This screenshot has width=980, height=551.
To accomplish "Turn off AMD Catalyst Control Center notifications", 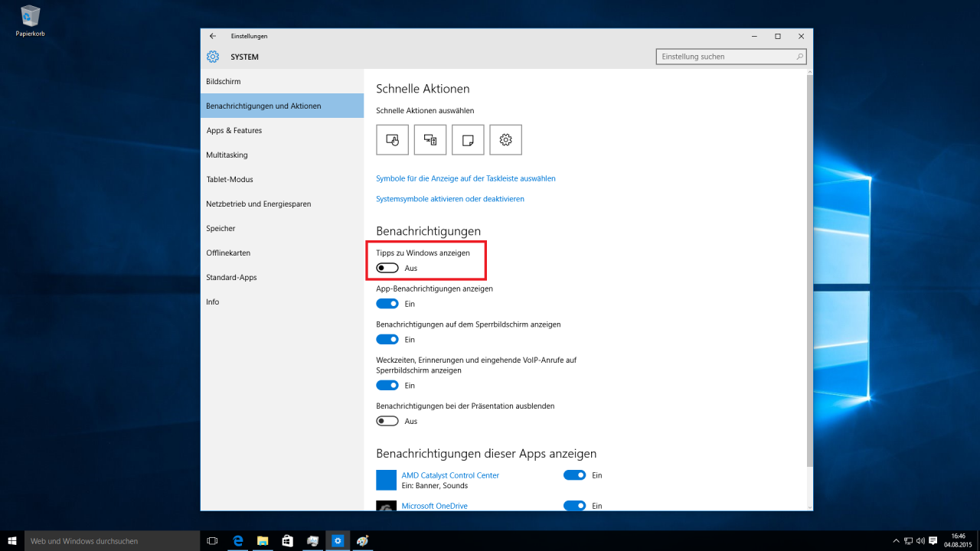I will (574, 475).
